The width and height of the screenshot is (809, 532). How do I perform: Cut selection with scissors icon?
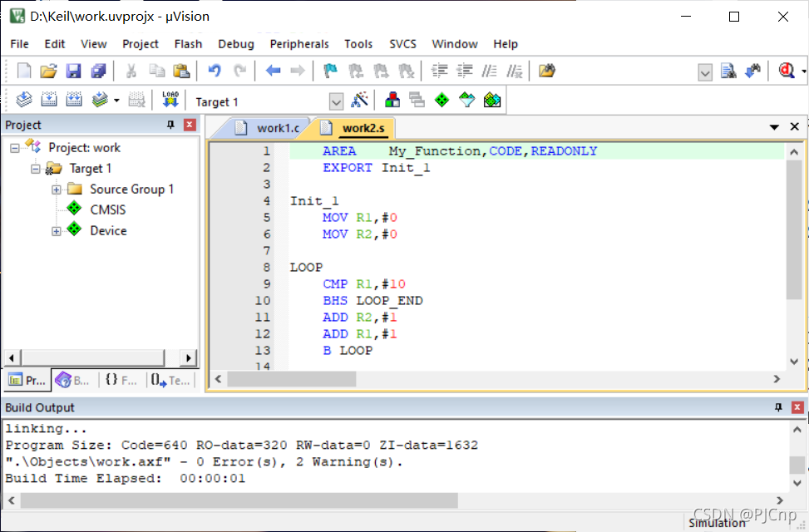click(x=131, y=71)
